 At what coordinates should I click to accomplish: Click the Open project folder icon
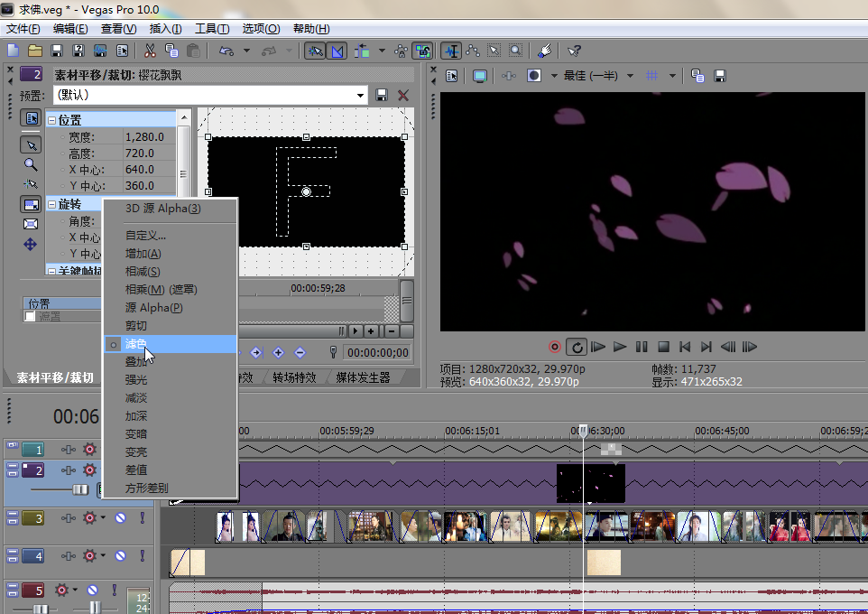coord(35,51)
